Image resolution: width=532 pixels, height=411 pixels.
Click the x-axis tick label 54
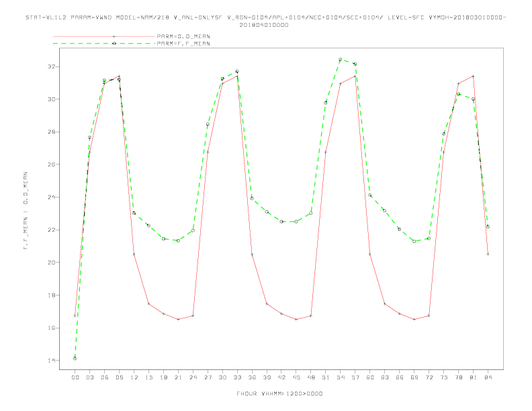341,377
